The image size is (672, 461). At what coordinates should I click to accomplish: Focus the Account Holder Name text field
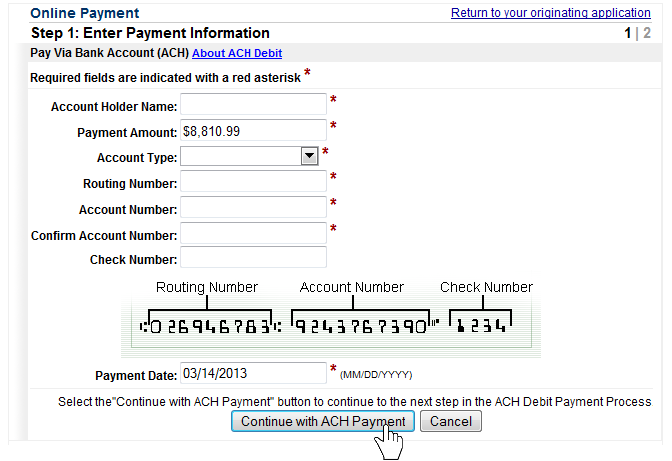tap(253, 105)
